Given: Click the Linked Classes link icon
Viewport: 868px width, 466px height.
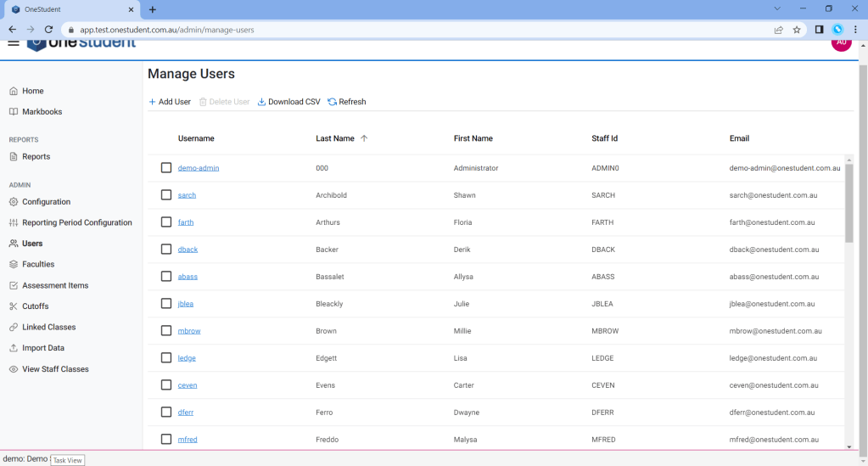Looking at the screenshot, I should 14,328.
